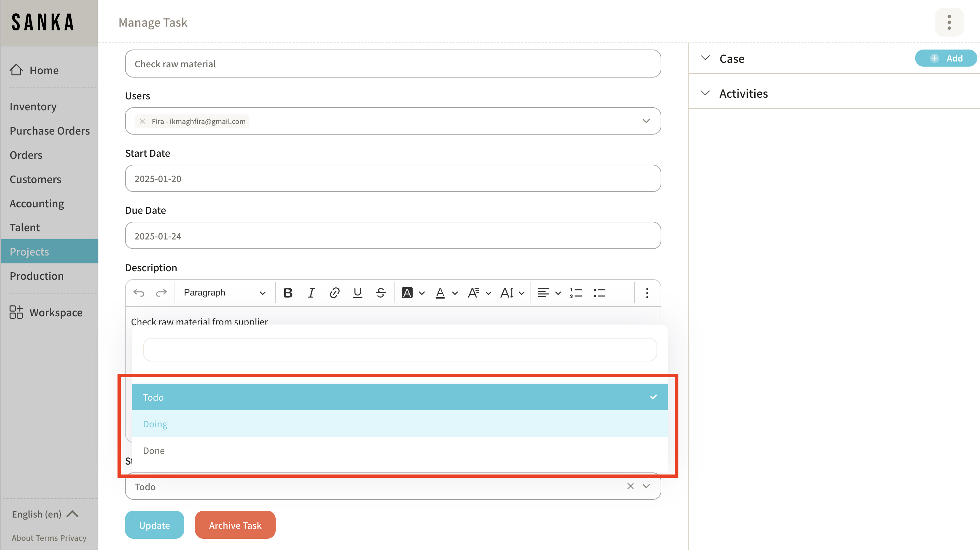Click the Archive Task button
Image resolution: width=980 pixels, height=550 pixels.
point(235,525)
